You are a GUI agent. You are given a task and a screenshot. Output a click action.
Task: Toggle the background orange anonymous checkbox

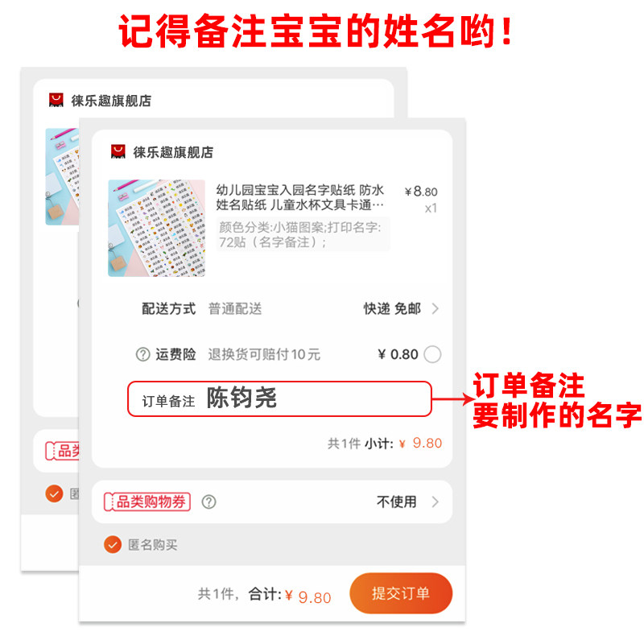(54, 493)
